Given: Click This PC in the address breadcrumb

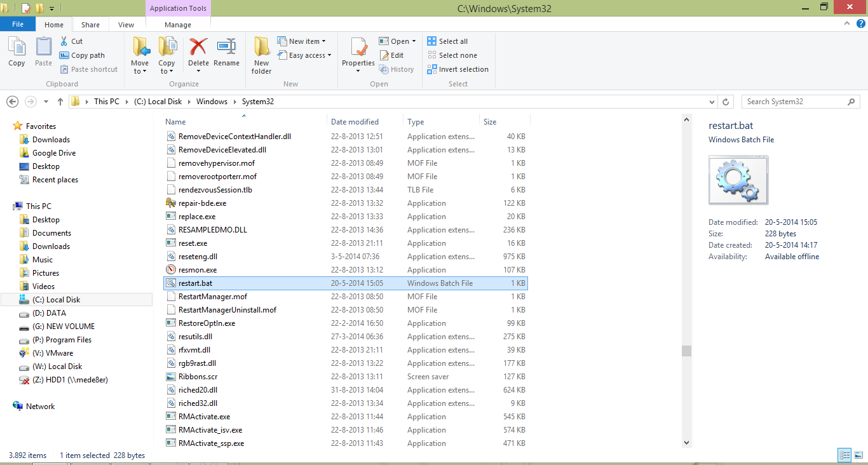Looking at the screenshot, I should [107, 102].
